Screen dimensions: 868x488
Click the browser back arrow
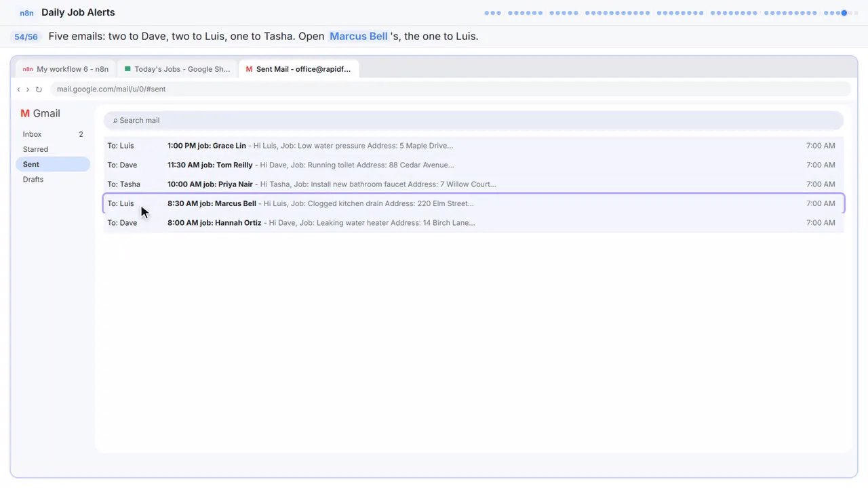click(18, 89)
